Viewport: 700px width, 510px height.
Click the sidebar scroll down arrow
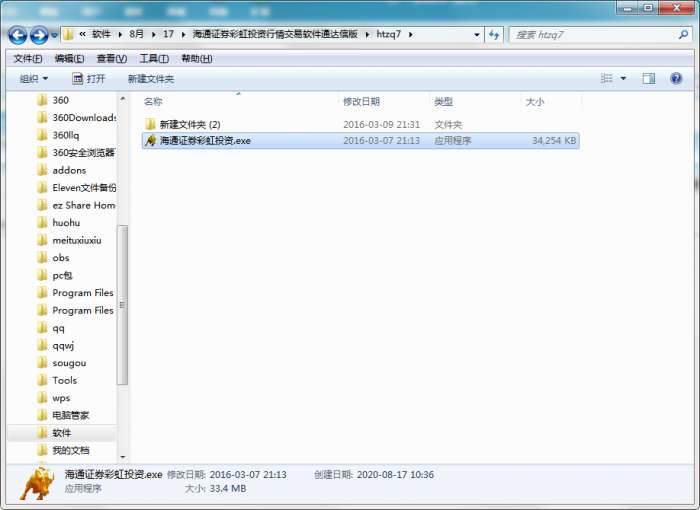point(123,457)
